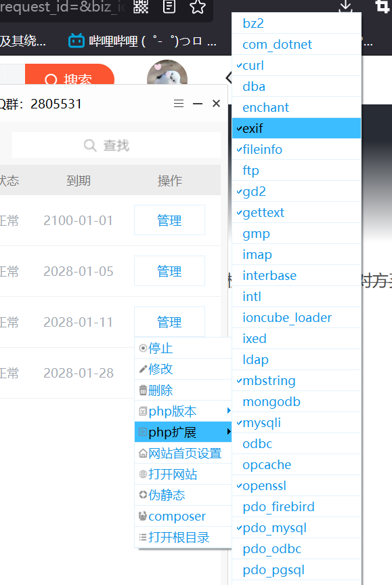Open the Bilibili bookmark

(142, 41)
